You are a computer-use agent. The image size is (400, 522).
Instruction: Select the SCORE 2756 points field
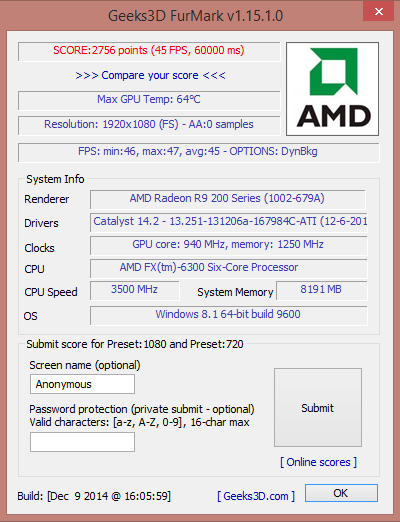click(x=149, y=51)
